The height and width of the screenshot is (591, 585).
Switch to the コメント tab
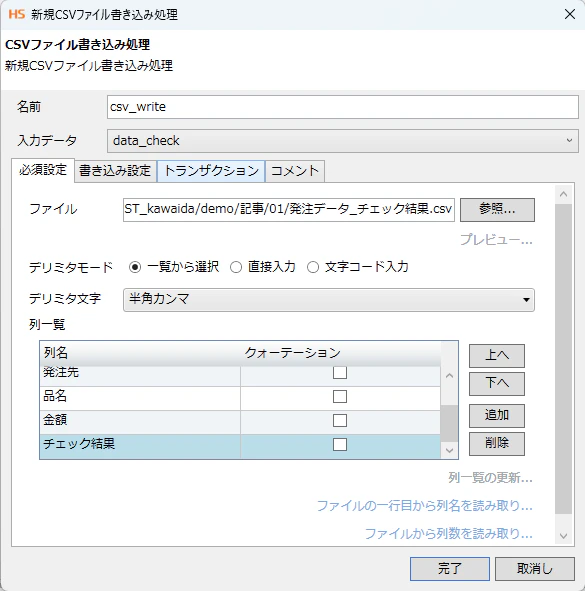tap(295, 171)
